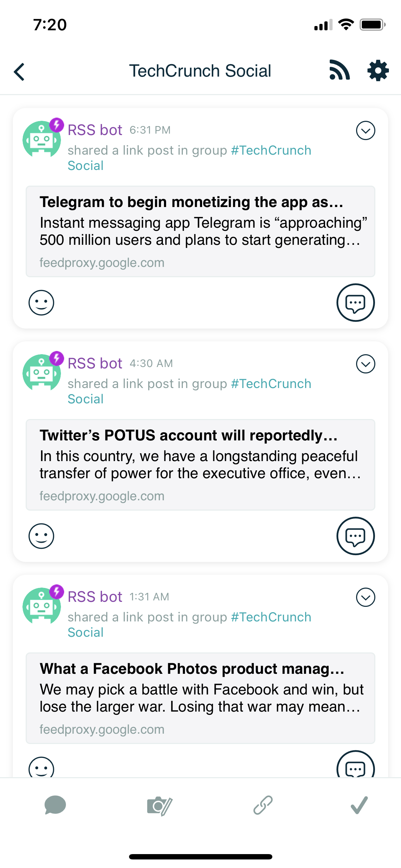The width and height of the screenshot is (401, 868).
Task: Open comments on the Telegram post
Action: 355,303
